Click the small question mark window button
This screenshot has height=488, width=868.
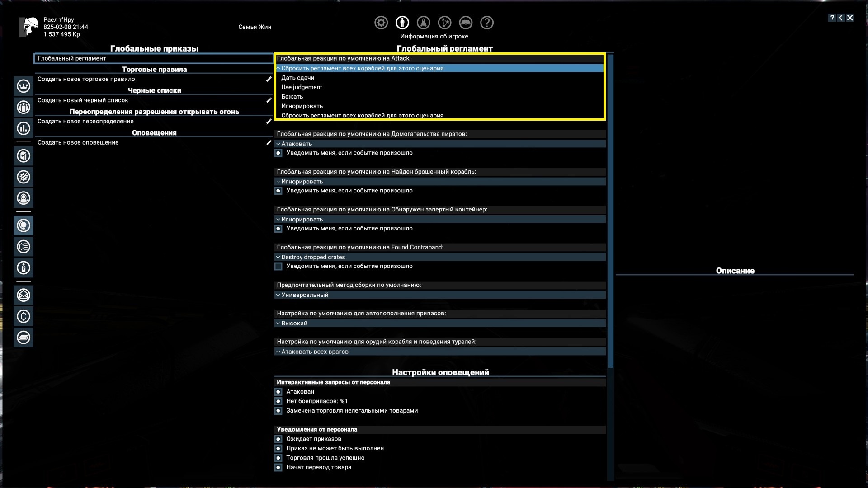click(x=832, y=18)
